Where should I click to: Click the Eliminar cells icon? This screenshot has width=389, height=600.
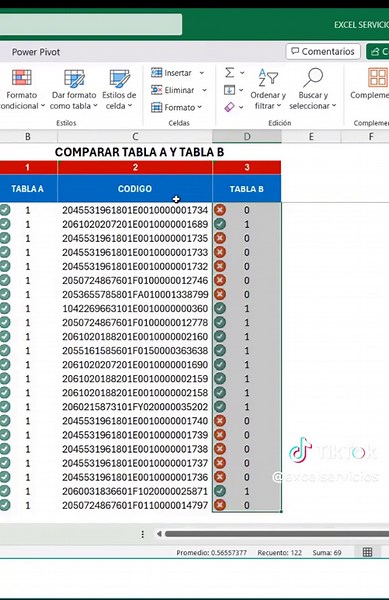pyautogui.click(x=156, y=90)
